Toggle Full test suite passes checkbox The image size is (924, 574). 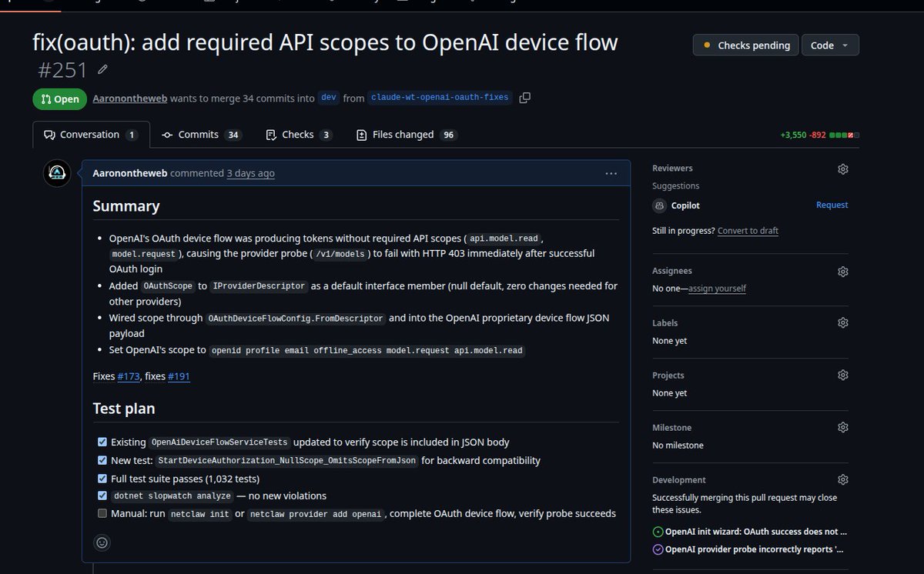102,479
